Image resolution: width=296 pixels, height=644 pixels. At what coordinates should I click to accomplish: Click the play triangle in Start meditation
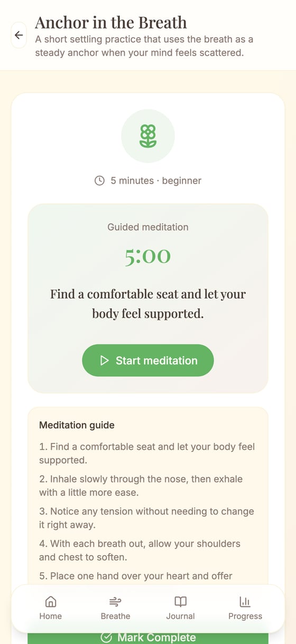(105, 360)
